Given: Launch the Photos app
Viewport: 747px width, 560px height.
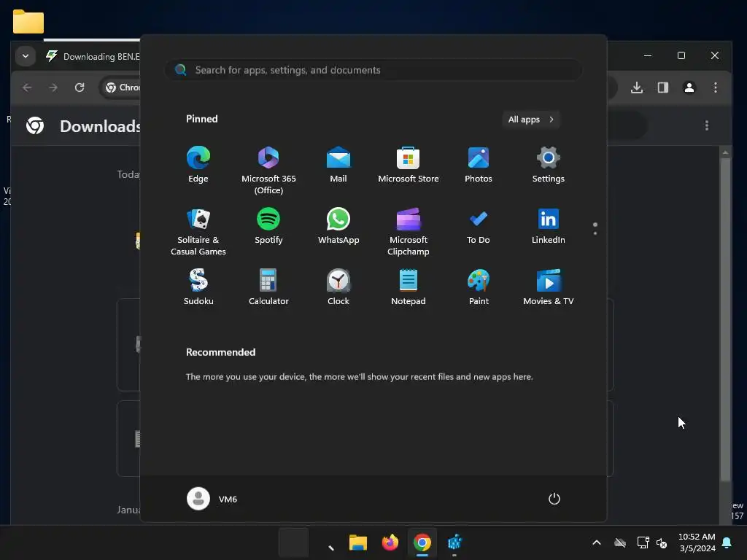Looking at the screenshot, I should click(479, 165).
